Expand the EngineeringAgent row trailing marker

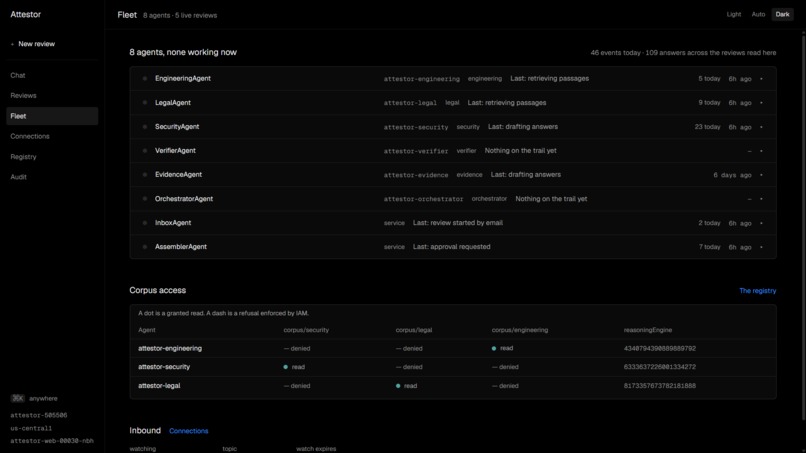pyautogui.click(x=761, y=79)
